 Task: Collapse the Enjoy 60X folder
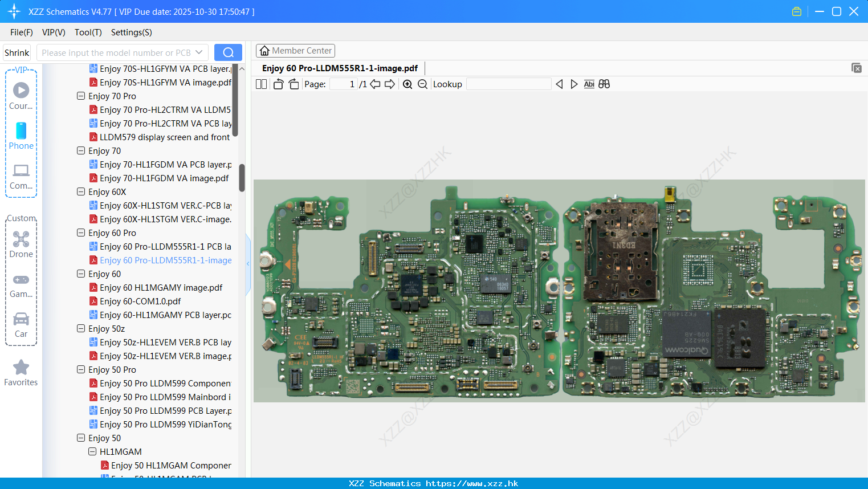pos(81,191)
